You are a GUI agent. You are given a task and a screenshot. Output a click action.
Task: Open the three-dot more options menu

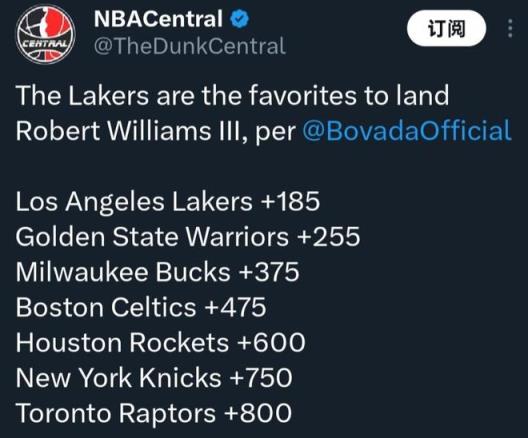click(x=510, y=28)
